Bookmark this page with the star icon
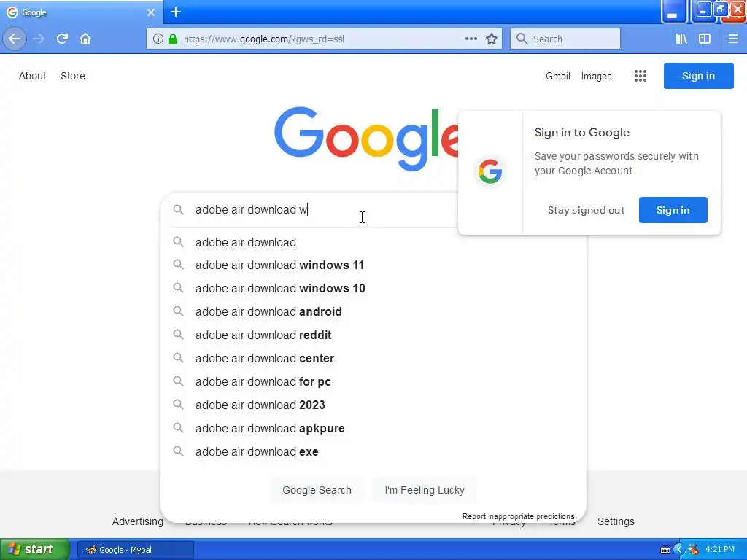The image size is (747, 560). [492, 39]
